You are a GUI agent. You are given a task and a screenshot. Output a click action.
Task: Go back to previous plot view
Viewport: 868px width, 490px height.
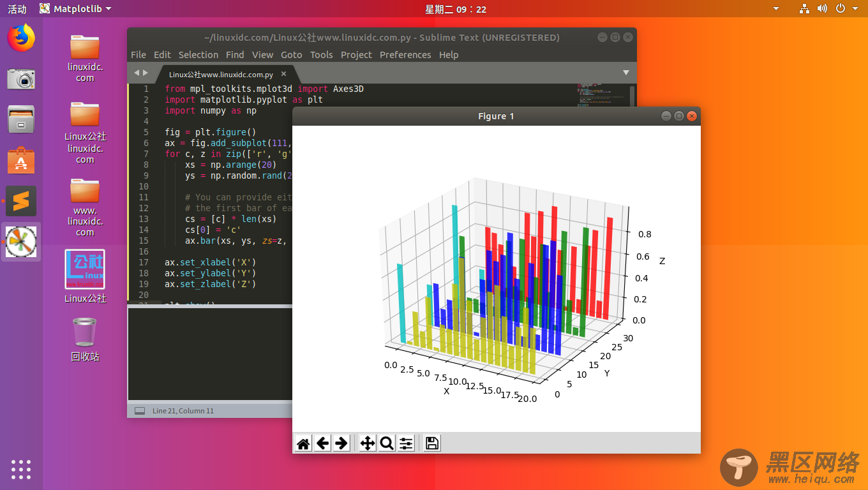323,443
